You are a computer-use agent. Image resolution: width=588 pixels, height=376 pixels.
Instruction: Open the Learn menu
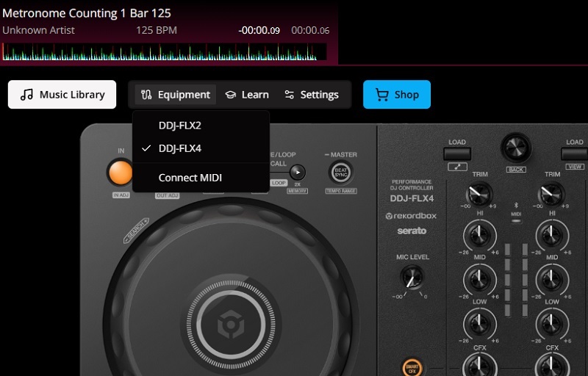pyautogui.click(x=247, y=95)
